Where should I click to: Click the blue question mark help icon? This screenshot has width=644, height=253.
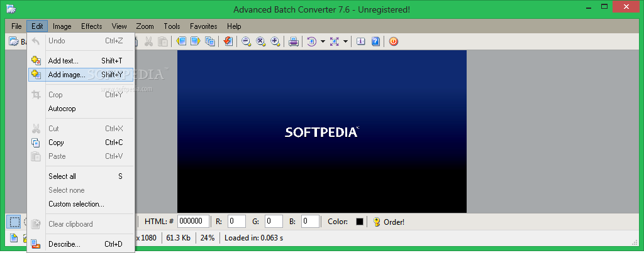(x=375, y=41)
